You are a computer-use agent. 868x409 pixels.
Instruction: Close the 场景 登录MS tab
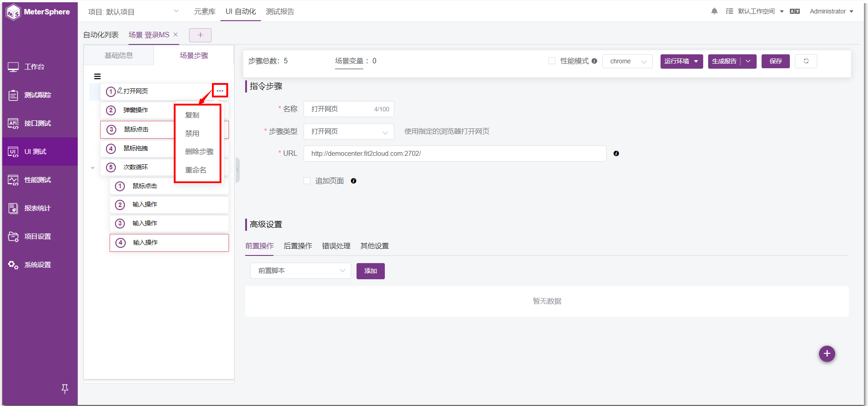click(176, 35)
